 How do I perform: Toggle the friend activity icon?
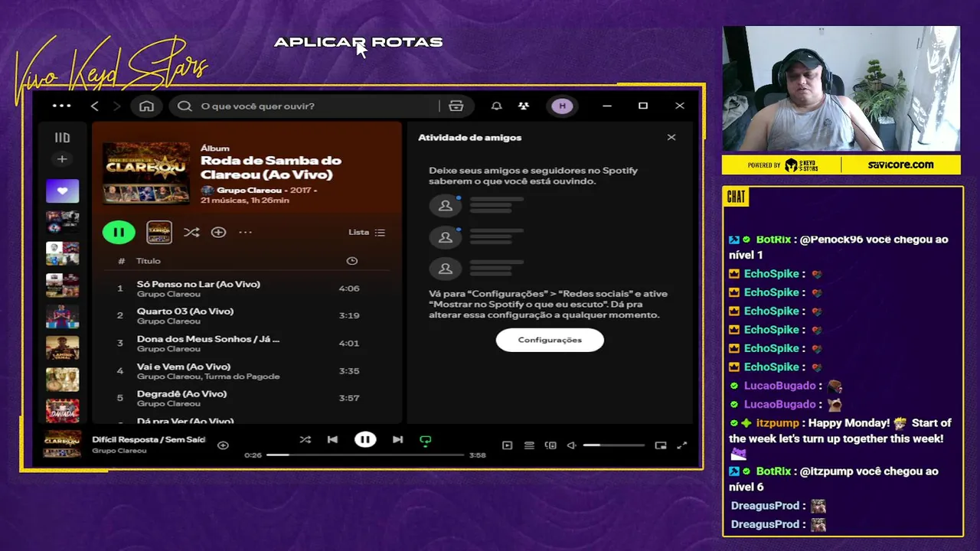524,106
